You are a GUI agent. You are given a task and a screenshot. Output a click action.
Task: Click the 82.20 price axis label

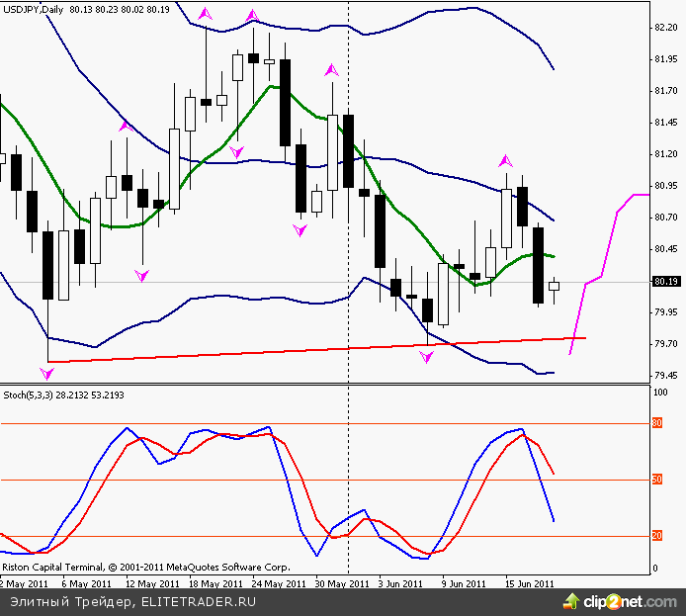click(x=665, y=28)
